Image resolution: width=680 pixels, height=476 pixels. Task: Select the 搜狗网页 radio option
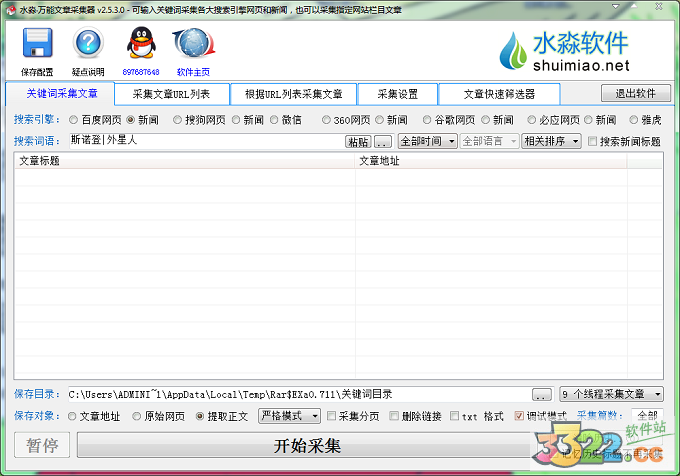177,120
